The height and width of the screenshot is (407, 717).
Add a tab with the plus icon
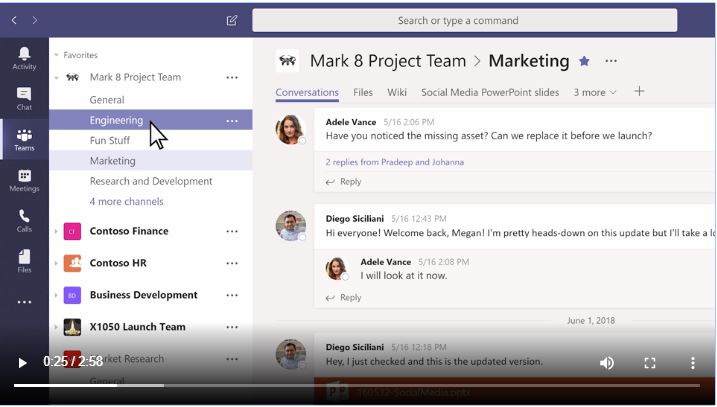click(x=639, y=91)
